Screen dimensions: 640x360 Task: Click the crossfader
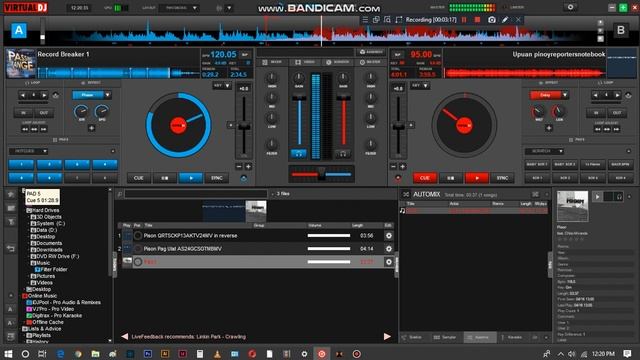[322, 173]
